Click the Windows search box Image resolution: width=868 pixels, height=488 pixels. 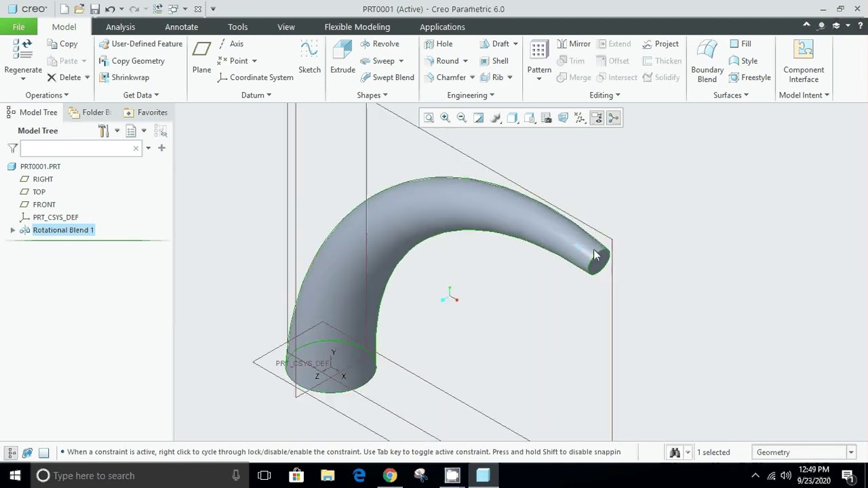(x=139, y=476)
